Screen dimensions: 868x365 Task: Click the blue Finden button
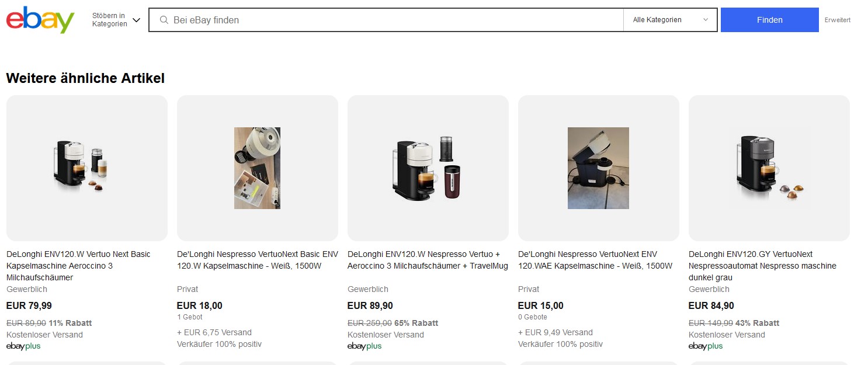pyautogui.click(x=770, y=20)
